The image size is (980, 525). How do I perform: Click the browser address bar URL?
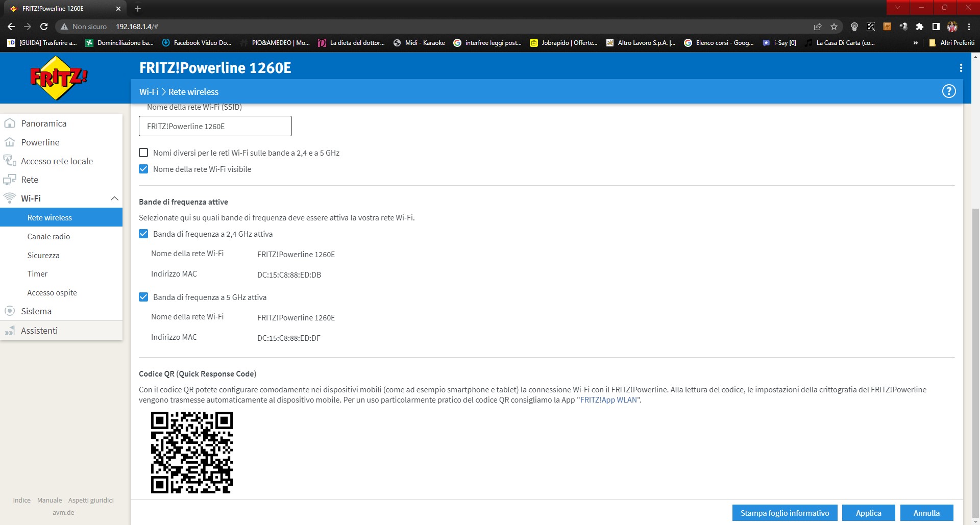click(137, 27)
